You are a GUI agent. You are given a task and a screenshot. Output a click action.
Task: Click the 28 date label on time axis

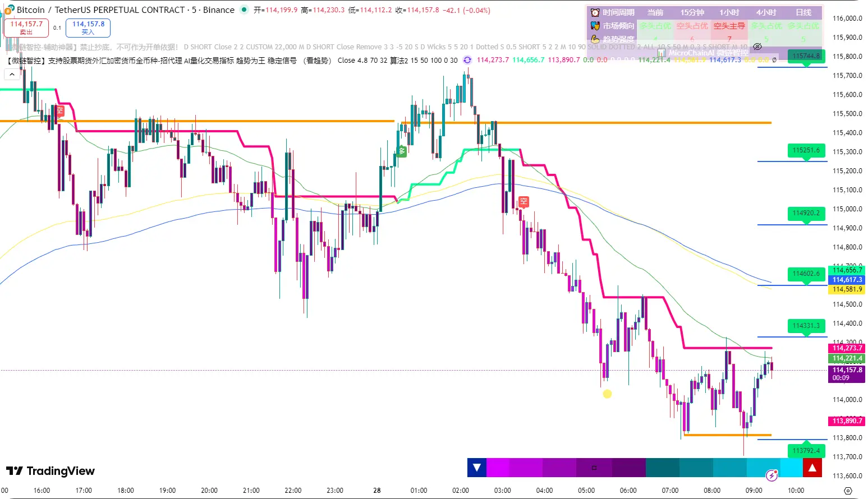click(x=377, y=491)
